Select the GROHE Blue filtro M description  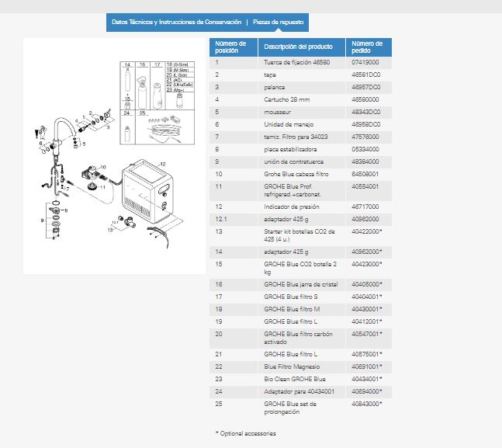pyautogui.click(x=292, y=310)
